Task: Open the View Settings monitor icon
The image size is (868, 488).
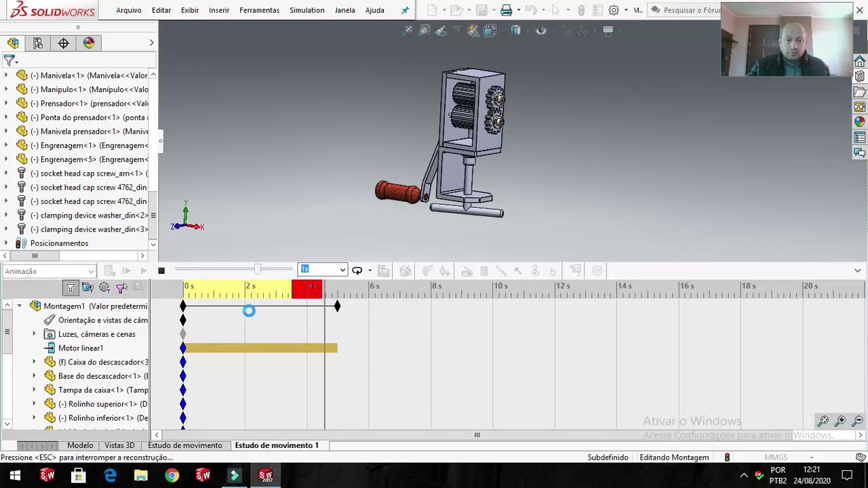Action: (x=608, y=30)
